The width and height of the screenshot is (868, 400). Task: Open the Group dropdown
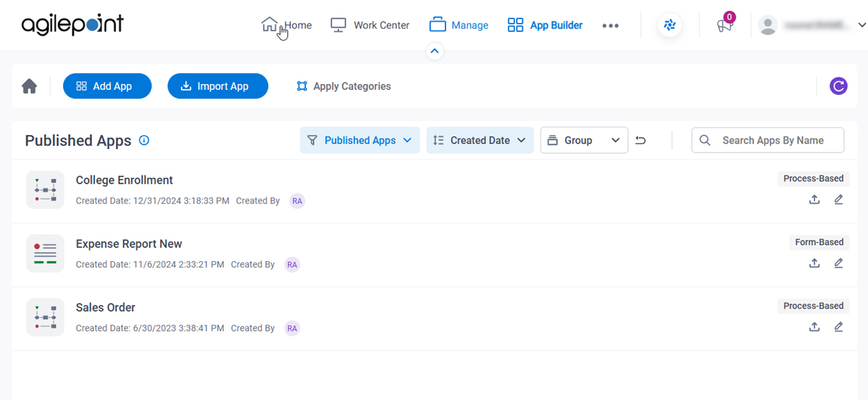(x=584, y=140)
